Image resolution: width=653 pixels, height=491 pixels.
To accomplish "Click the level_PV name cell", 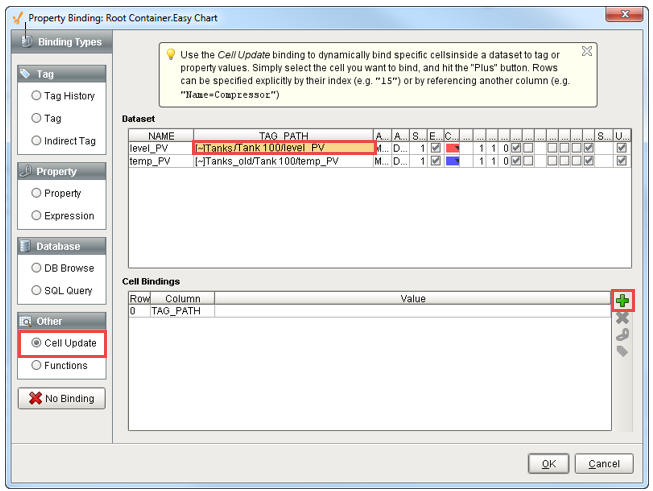I will pyautogui.click(x=161, y=148).
